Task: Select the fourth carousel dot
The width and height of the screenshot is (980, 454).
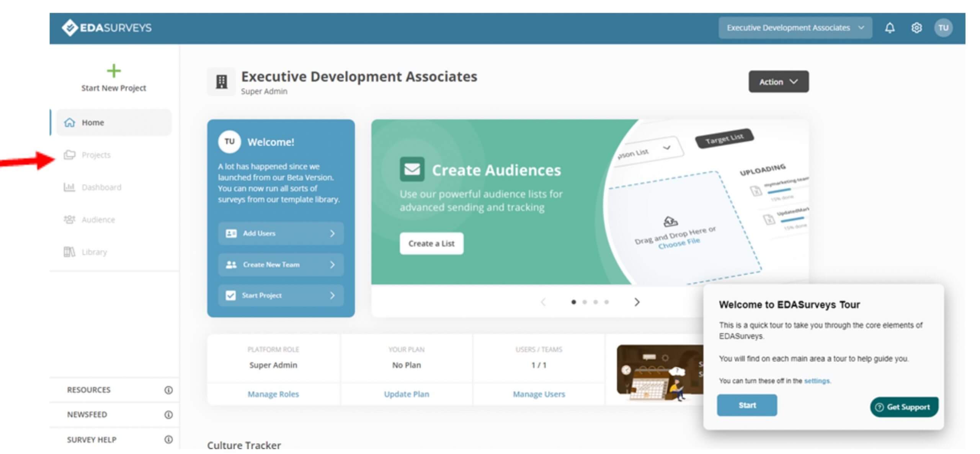Action: 606,302
